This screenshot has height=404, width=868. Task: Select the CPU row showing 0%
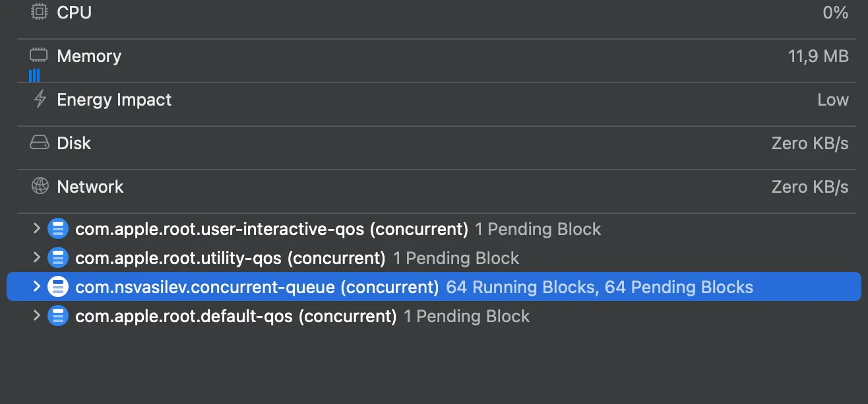tap(429, 12)
